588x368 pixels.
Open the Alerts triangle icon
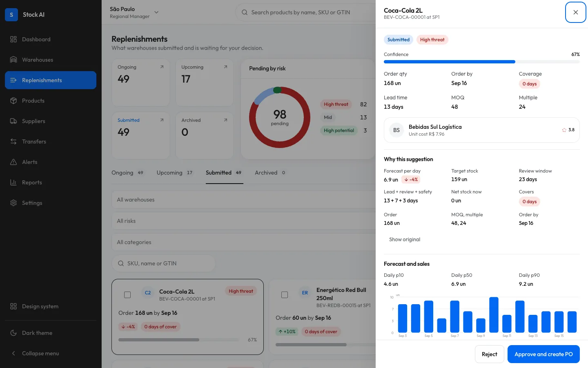13,162
